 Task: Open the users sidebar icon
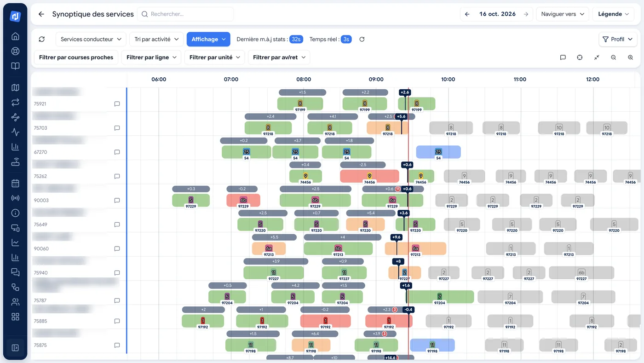tap(15, 302)
